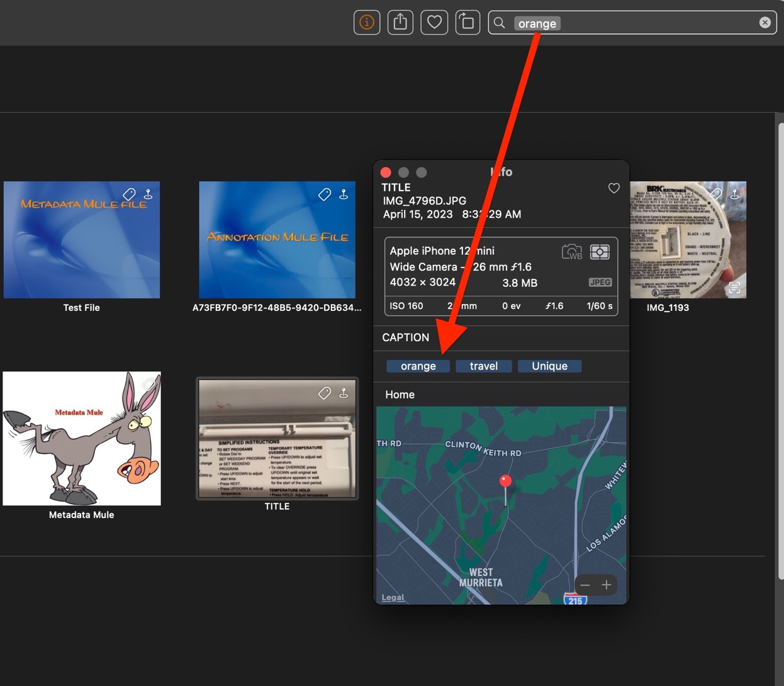Zoom out the map
The image size is (784, 686).
coord(585,585)
